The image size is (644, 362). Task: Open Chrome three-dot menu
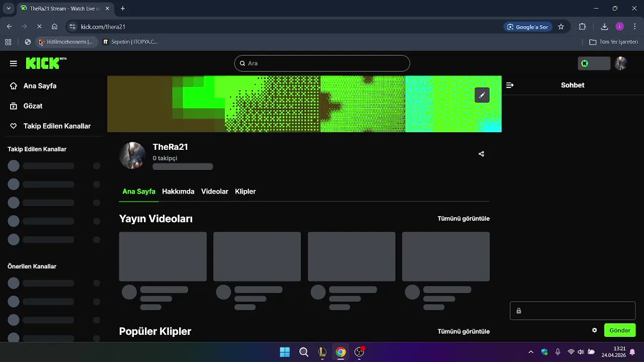tap(635, 27)
